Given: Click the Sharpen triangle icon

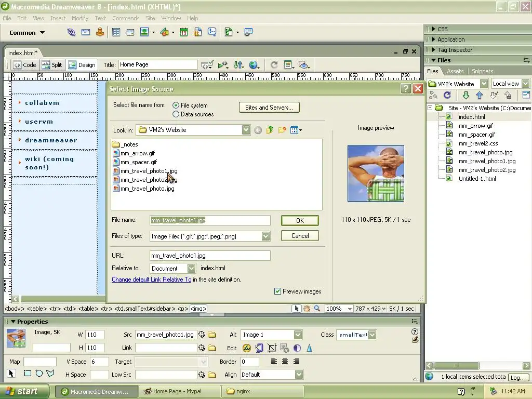Looking at the screenshot, I should (310, 348).
